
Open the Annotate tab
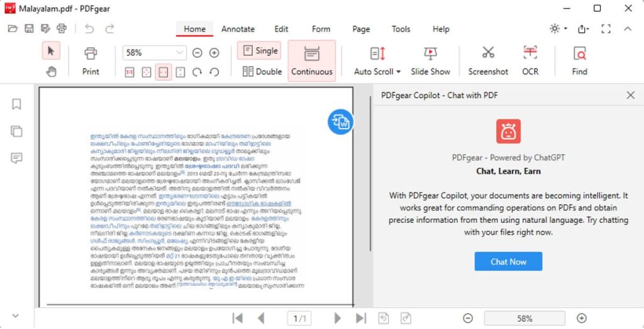[x=238, y=29]
